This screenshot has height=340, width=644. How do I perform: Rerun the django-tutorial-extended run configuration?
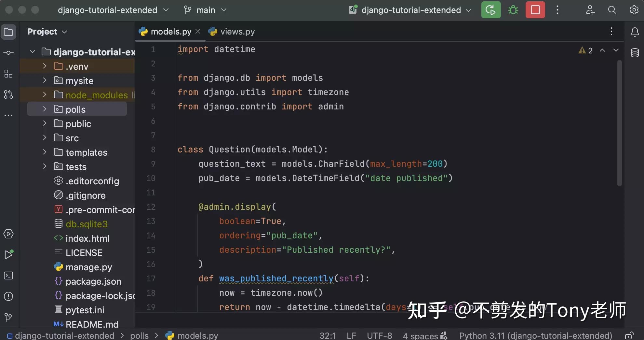[x=490, y=10]
